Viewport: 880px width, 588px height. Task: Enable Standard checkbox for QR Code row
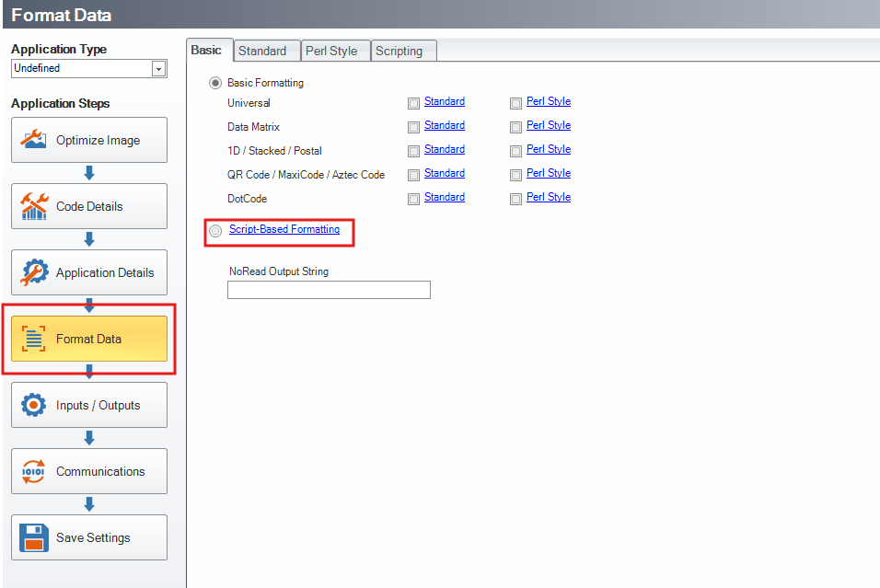(413, 175)
